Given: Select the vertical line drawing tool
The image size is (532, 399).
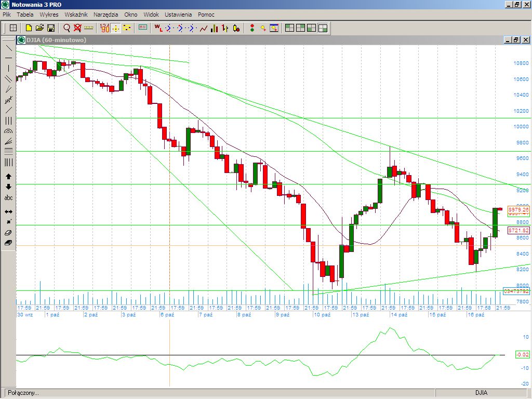Looking at the screenshot, I should (8, 69).
